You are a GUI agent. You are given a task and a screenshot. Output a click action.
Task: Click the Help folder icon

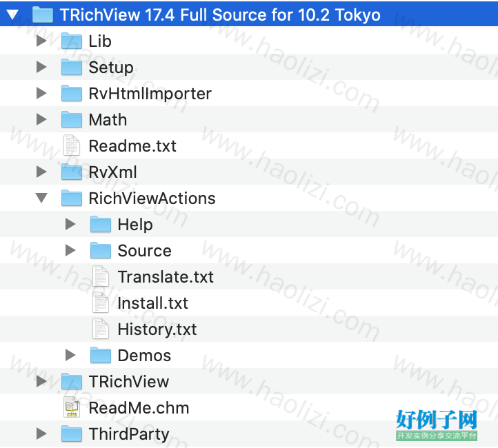tap(101, 224)
